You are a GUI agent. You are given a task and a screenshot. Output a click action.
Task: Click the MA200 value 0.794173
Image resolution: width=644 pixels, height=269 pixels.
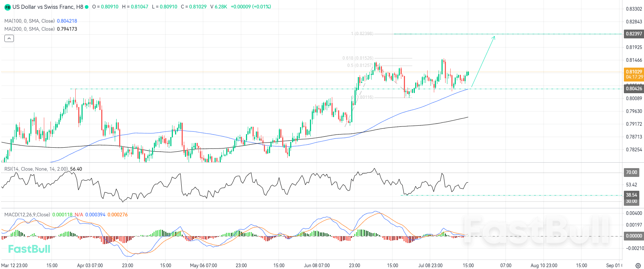tap(67, 29)
